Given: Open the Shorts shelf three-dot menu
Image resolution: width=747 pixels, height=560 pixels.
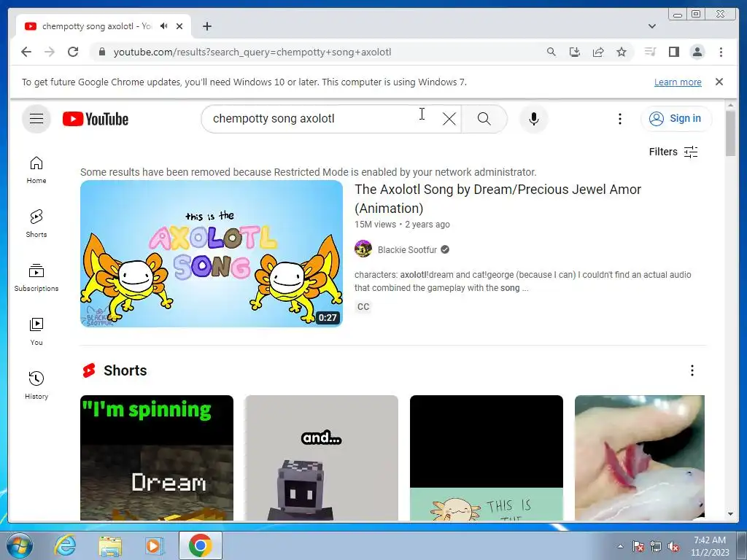Looking at the screenshot, I should [692, 370].
